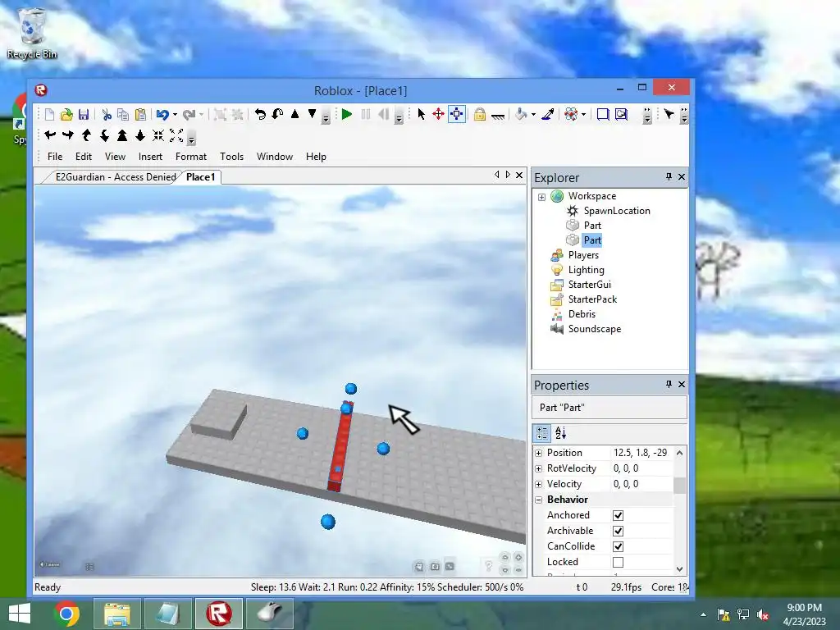
Task: Switch to E2Guardian - Access Denied tab
Action: (x=115, y=177)
